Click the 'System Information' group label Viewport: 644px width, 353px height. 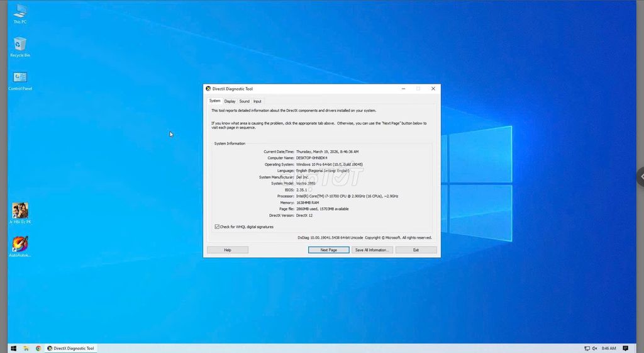pos(230,143)
